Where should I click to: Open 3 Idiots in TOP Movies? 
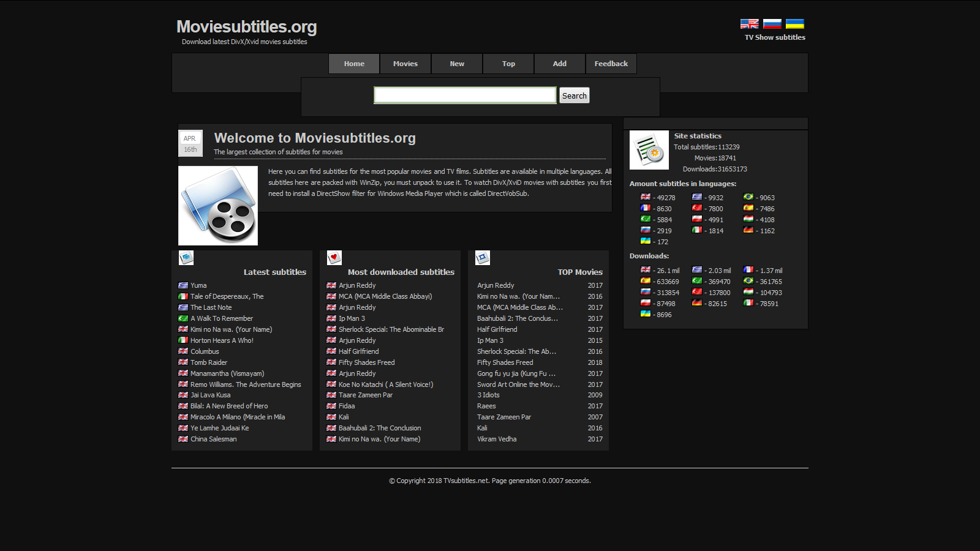pos(488,395)
